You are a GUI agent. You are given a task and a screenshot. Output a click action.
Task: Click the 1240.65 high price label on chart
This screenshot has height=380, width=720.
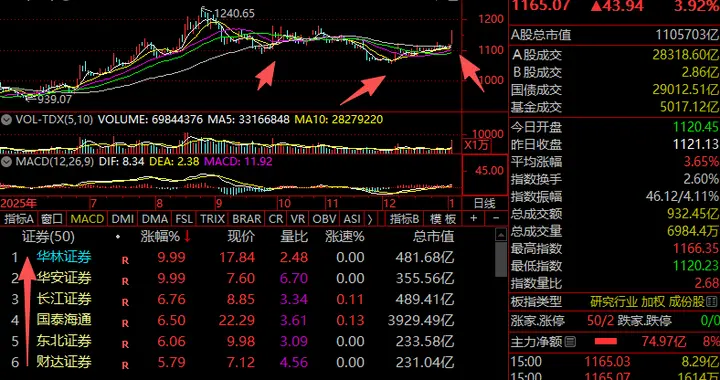[234, 14]
